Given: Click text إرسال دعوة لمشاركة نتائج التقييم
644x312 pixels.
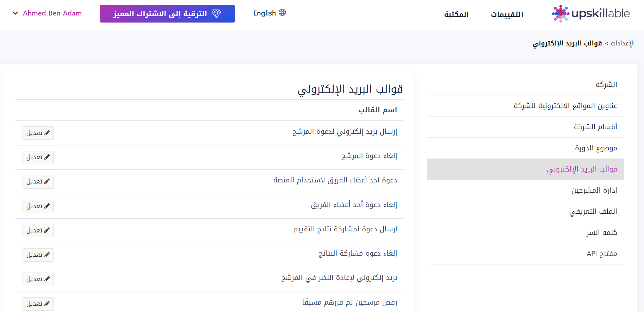Looking at the screenshot, I should coord(345,229).
